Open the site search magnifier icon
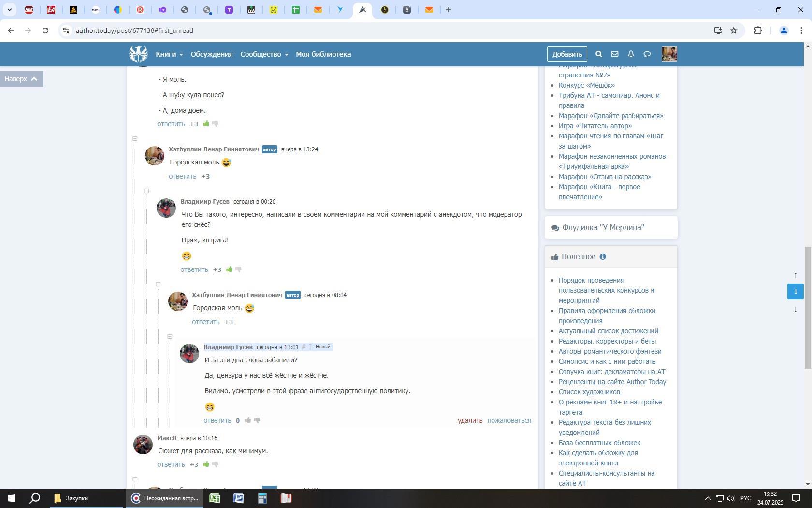The image size is (812, 508). pyautogui.click(x=598, y=54)
